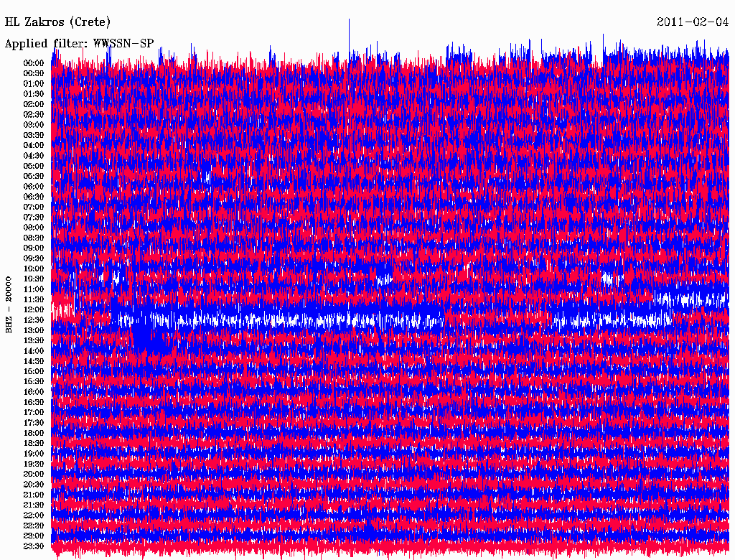Click the 03:00 time label

click(x=34, y=125)
